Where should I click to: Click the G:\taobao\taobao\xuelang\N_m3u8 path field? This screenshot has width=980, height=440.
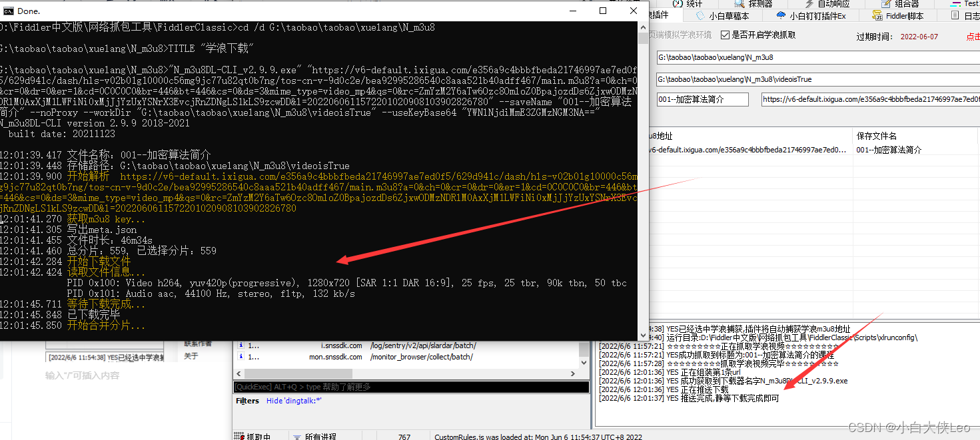(x=817, y=58)
